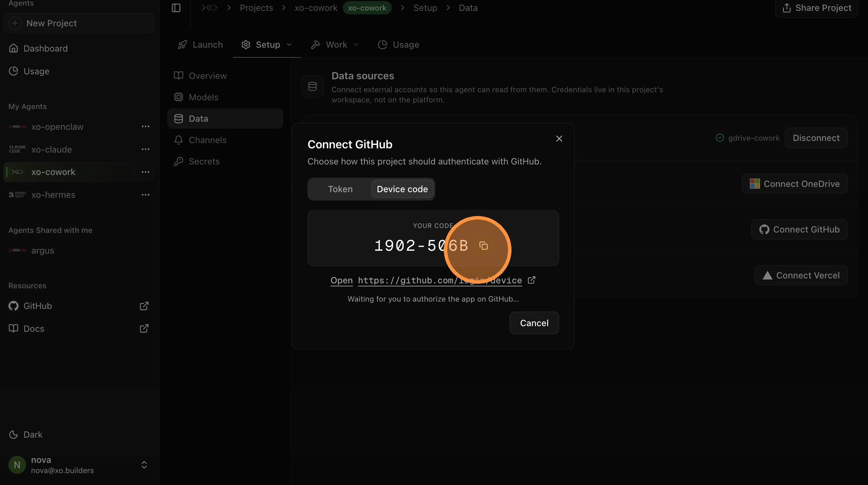Click the XO logo in the breadcrumb
The width and height of the screenshot is (868, 485).
210,8
